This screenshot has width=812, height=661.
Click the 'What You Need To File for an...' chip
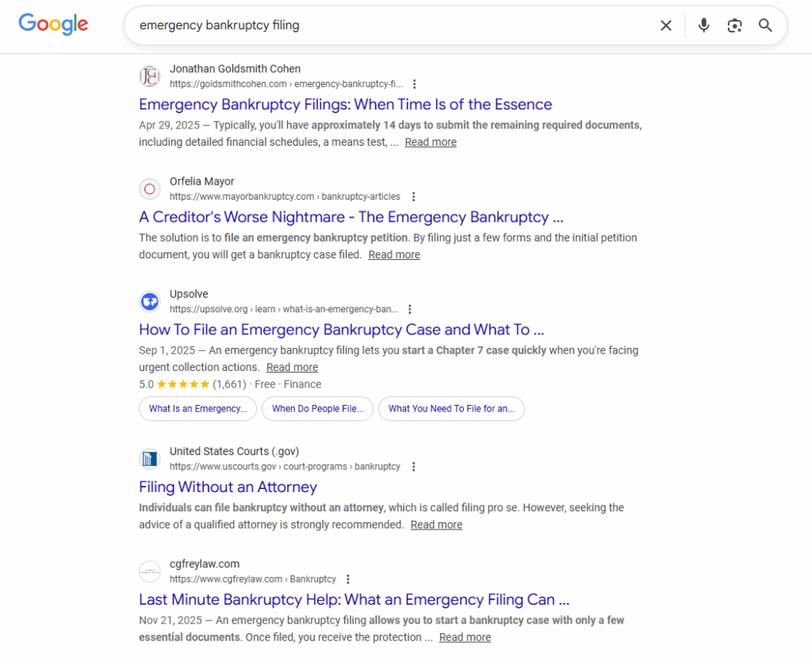point(451,409)
